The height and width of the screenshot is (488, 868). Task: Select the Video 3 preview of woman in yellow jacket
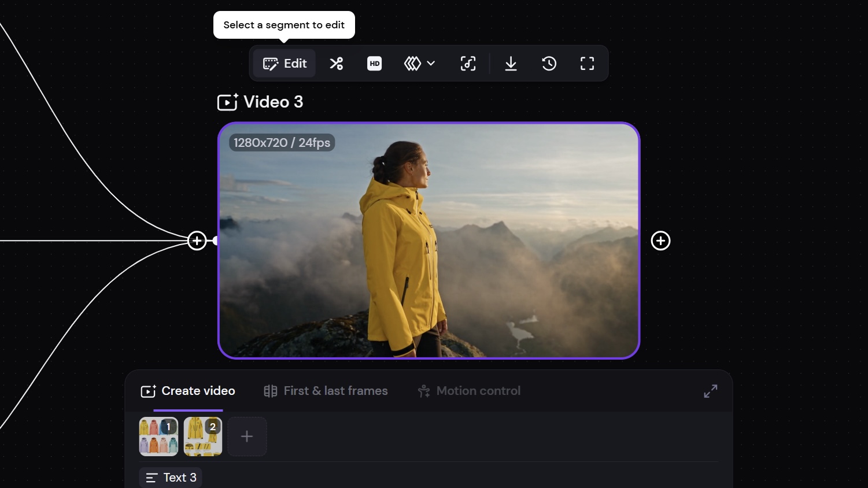click(x=429, y=241)
